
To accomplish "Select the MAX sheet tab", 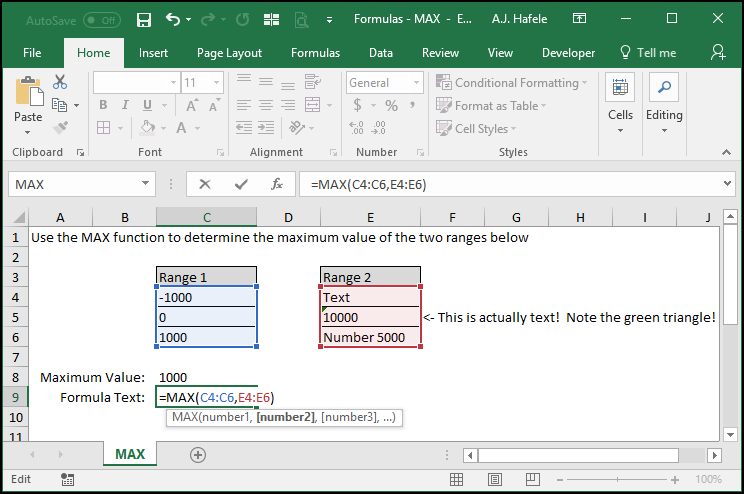I will [130, 454].
